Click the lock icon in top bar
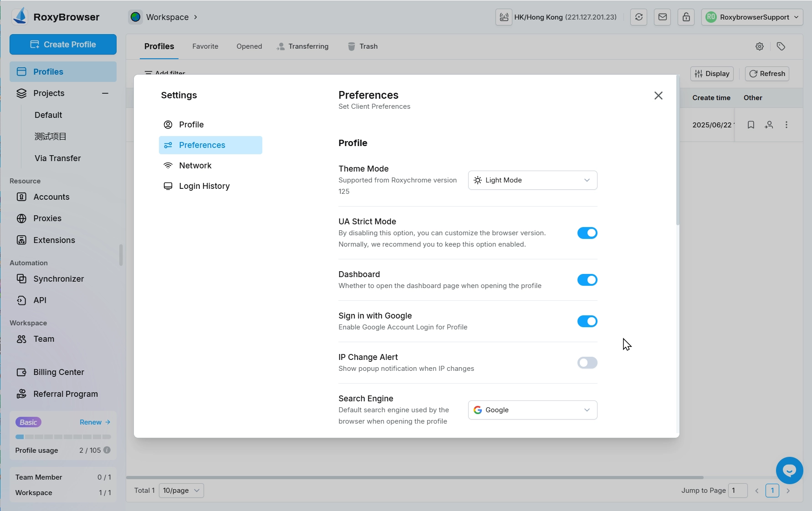The height and width of the screenshot is (511, 812). coord(686,17)
